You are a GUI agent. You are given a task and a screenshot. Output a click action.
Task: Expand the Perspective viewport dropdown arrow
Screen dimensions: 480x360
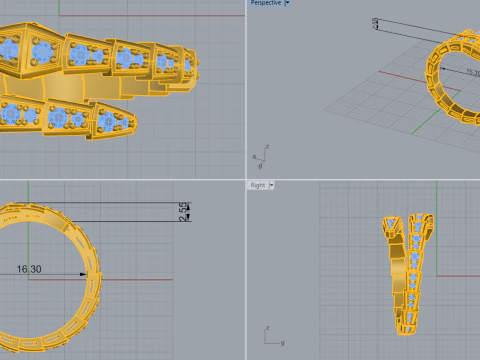coord(287,3)
